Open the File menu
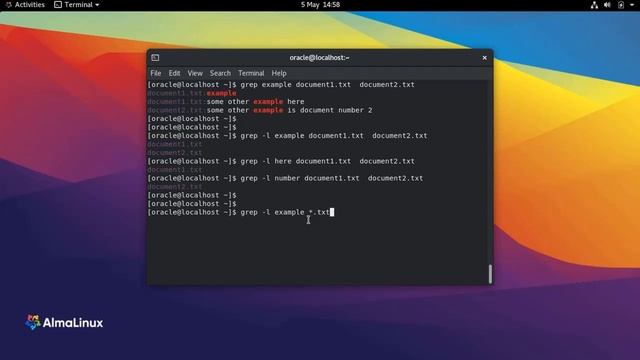Viewport: 640px width, 360px height. [156, 73]
